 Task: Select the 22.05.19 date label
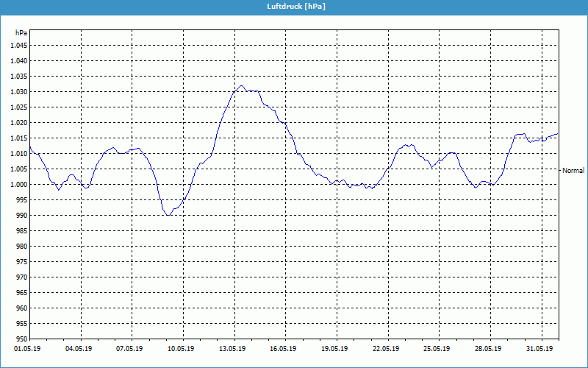click(384, 349)
